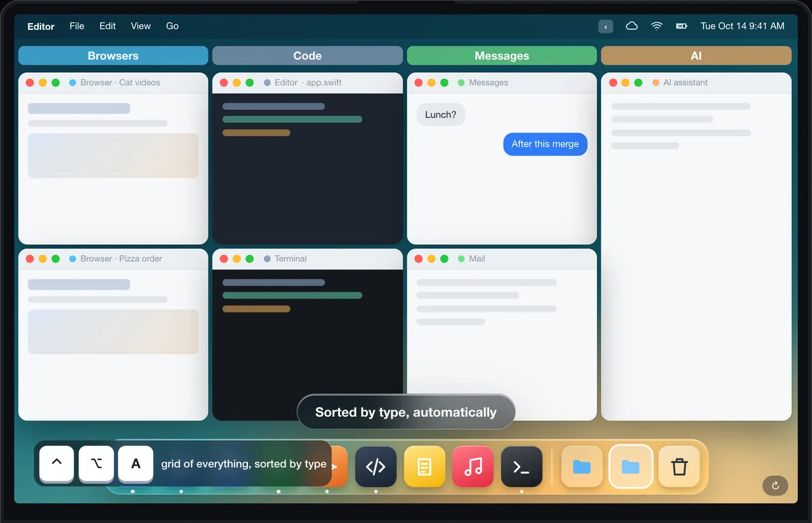Click the "Editor · app.swift" window title
Screen dimensions: 812x523
pyautogui.click(x=308, y=82)
